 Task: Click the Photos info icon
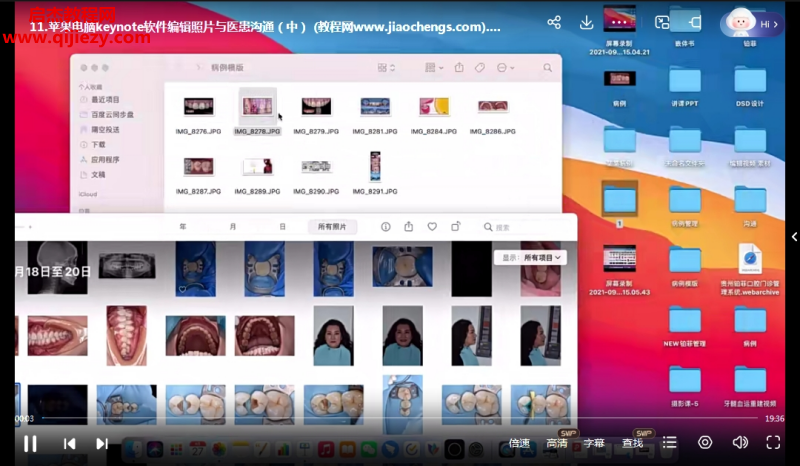(386, 227)
